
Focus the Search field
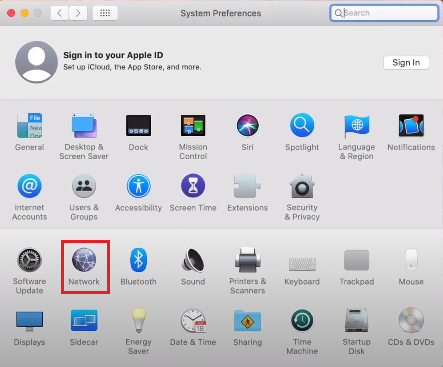384,13
